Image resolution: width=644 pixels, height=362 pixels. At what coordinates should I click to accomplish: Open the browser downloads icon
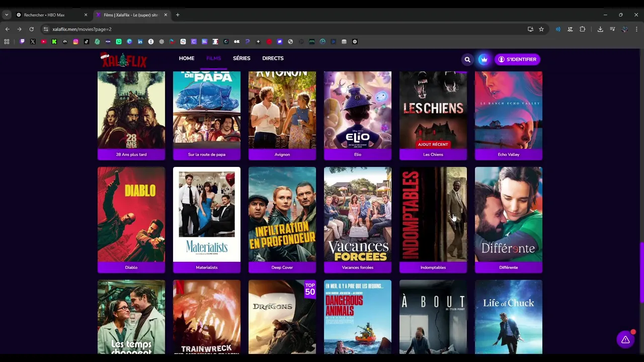pyautogui.click(x=600, y=29)
